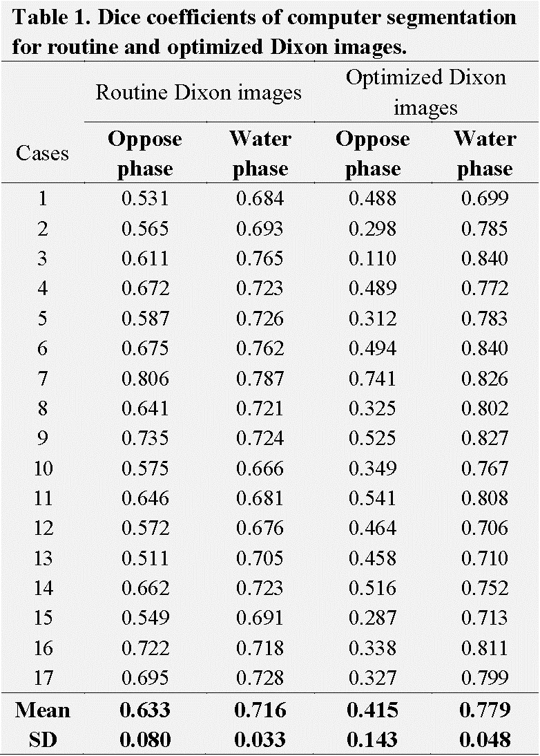This screenshot has width=540, height=756.
Task: Click the Optimized "Water phase" column header
Action: [485, 153]
